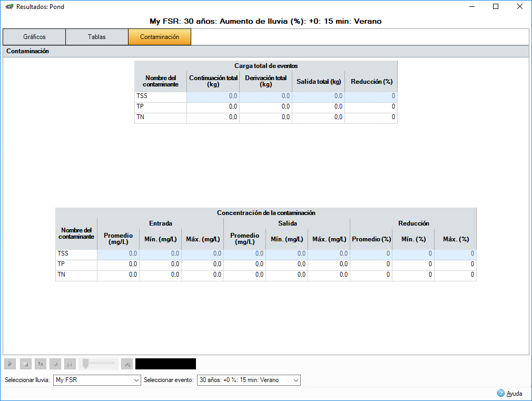This screenshot has width=532, height=401.
Task: Click the record button
Action: (55, 364)
